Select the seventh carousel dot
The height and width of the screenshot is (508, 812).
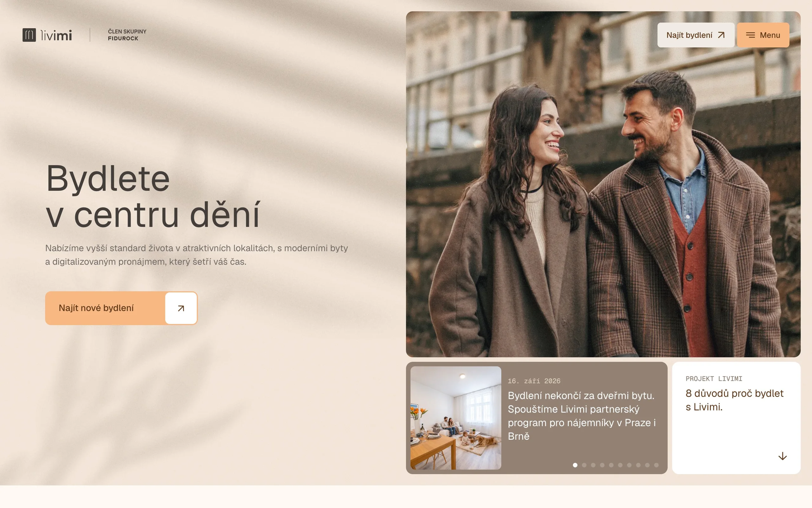point(630,465)
